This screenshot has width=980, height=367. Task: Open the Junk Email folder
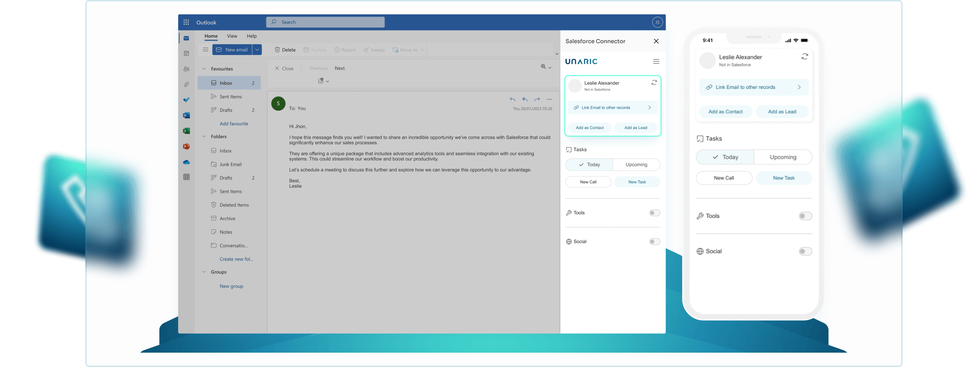[x=230, y=164]
